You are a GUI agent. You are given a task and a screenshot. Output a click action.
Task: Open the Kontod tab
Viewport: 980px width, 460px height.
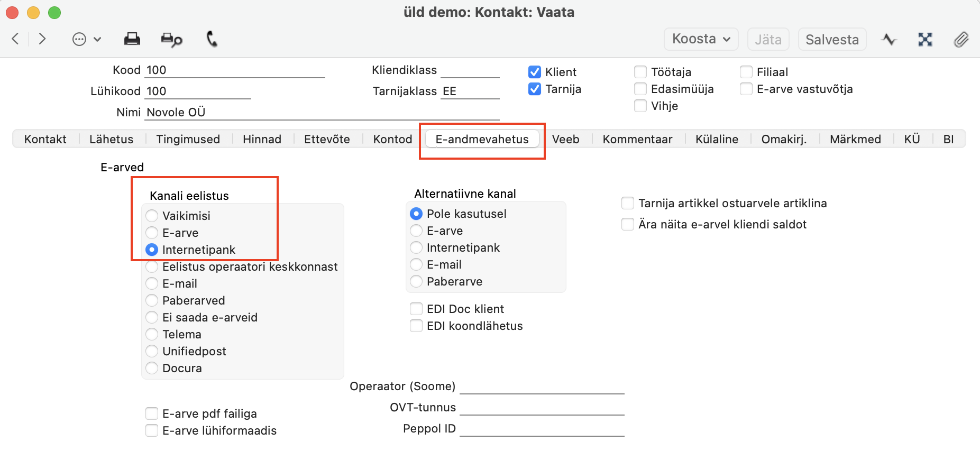[x=392, y=139]
